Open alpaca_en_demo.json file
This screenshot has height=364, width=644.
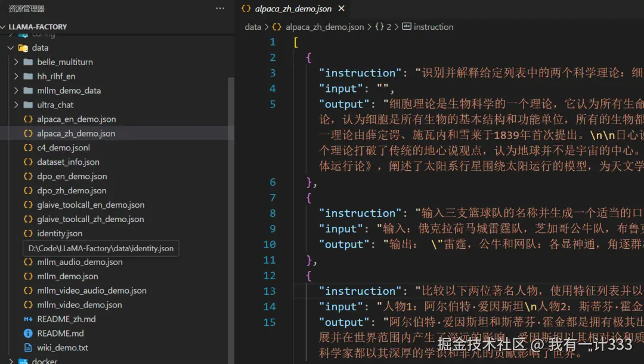click(76, 119)
